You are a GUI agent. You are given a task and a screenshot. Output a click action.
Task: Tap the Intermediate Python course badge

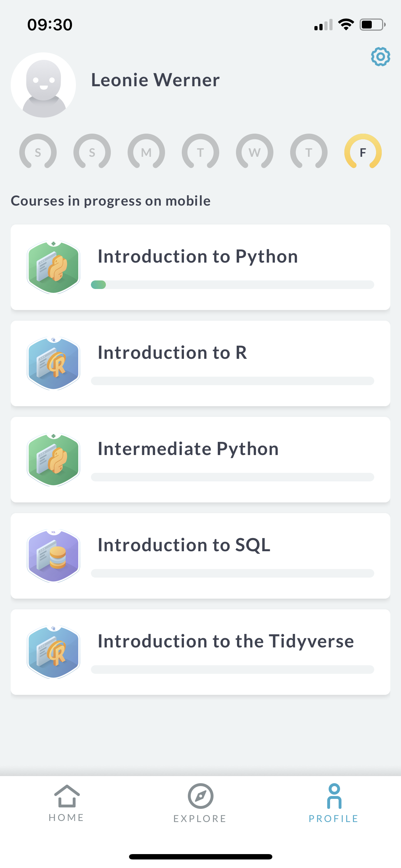[53, 460]
